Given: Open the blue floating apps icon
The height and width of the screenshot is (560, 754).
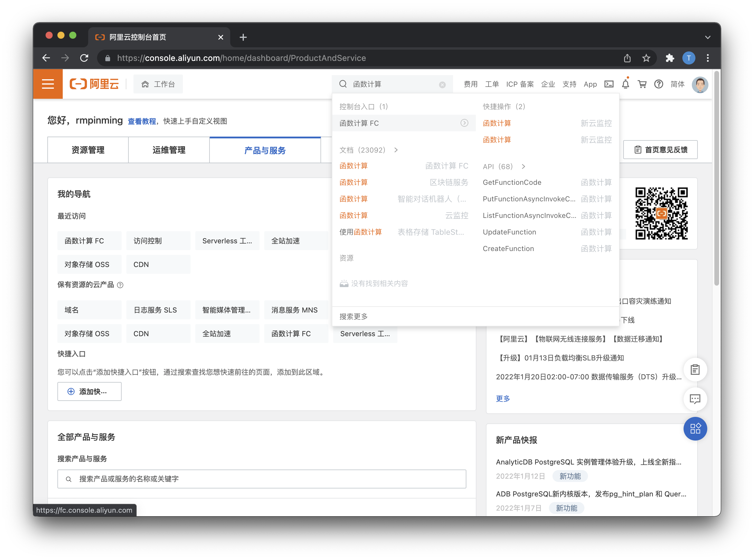Looking at the screenshot, I should pos(695,428).
